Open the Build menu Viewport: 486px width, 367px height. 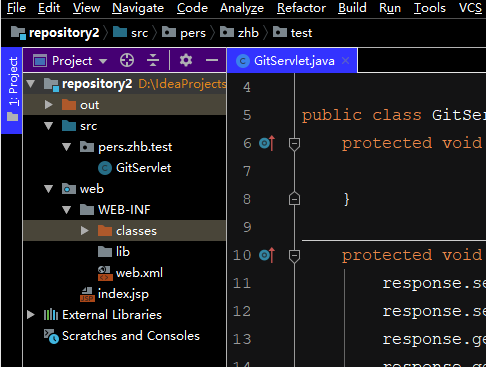pos(352,8)
